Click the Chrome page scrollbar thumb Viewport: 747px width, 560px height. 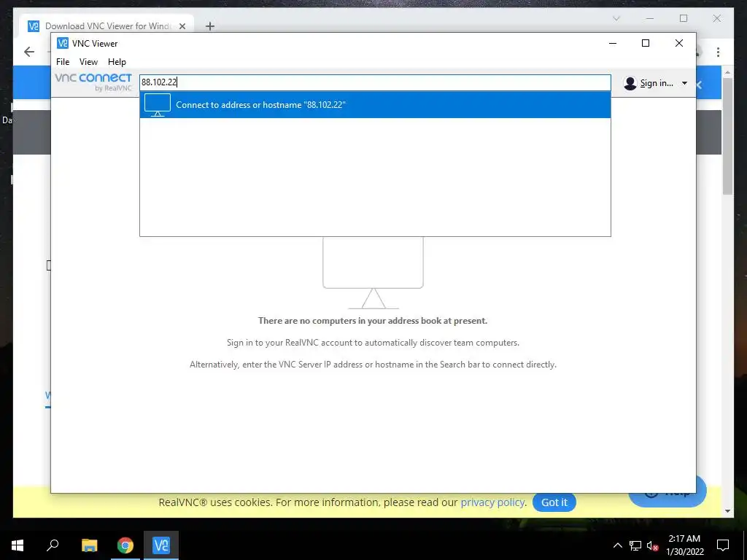(727, 136)
